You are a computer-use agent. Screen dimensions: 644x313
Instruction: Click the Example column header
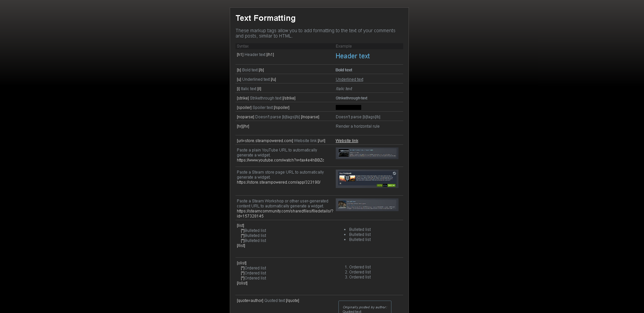coord(343,46)
